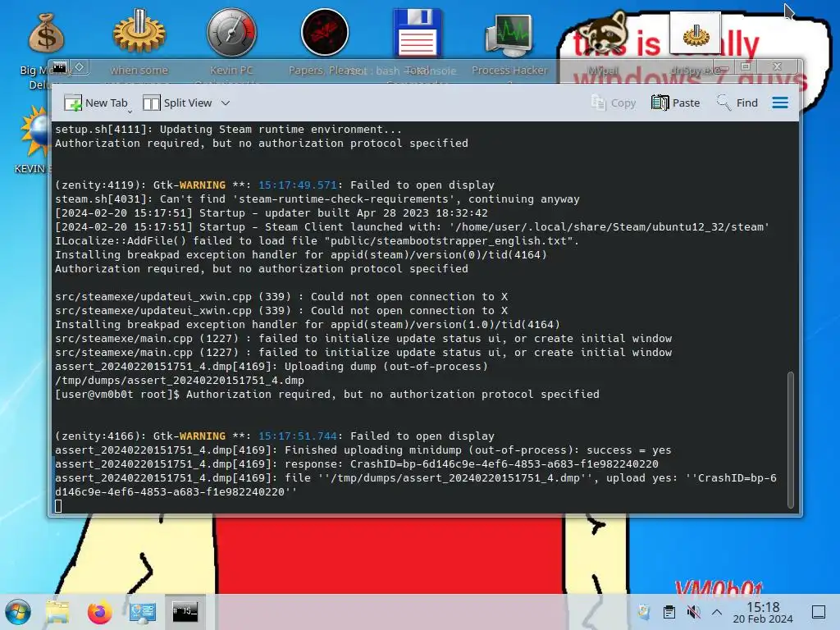
Task: Click the Konsole window title bar icon
Action: [59, 67]
